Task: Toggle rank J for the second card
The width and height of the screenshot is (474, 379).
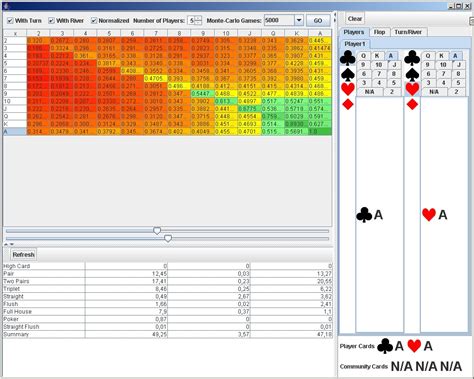Action: pyautogui.click(x=459, y=65)
